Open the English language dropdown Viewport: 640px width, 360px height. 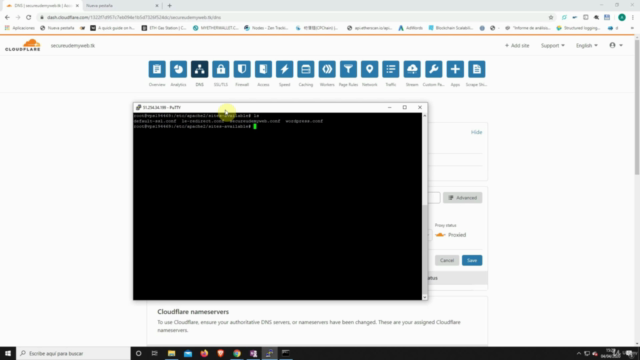pos(587,46)
